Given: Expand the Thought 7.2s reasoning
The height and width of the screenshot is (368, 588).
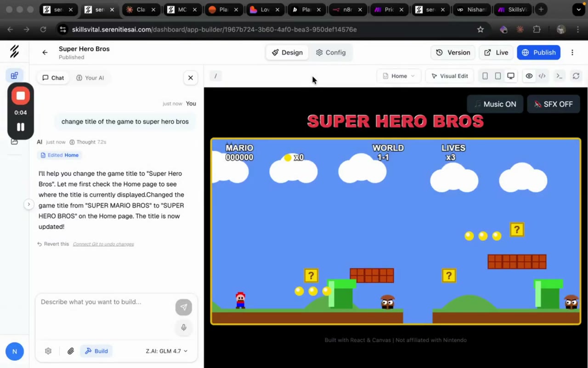Looking at the screenshot, I should tap(88, 142).
